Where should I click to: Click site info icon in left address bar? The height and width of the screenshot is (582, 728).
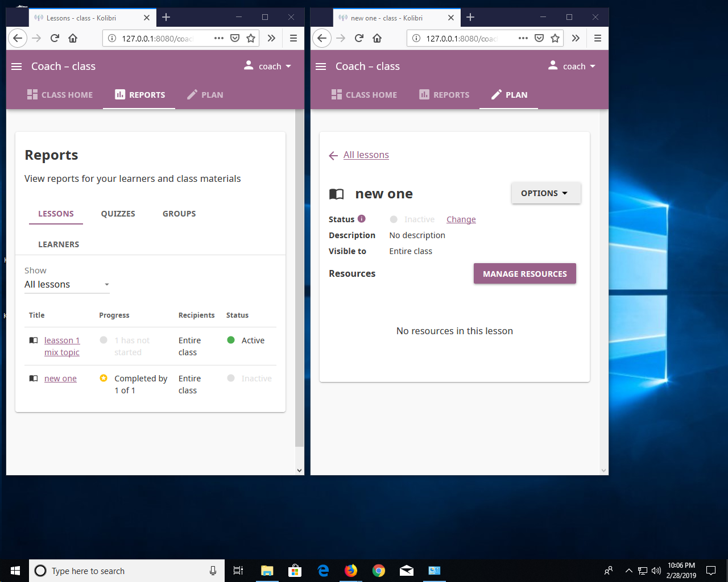click(112, 38)
